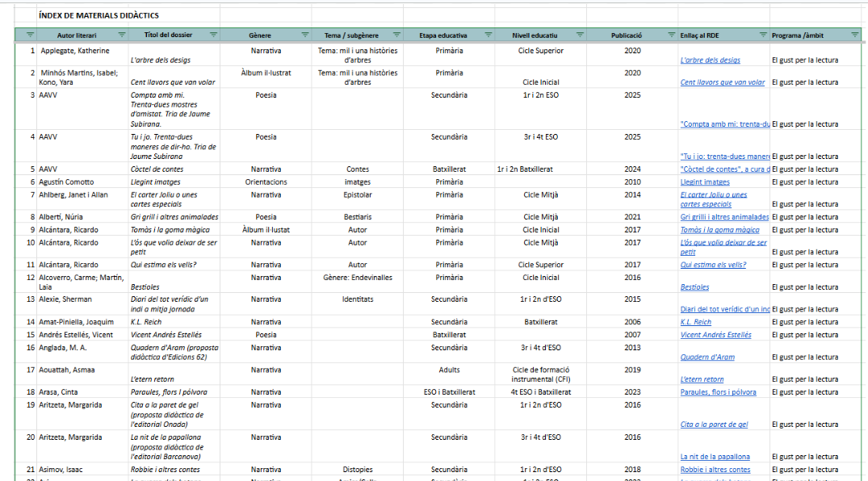This screenshot has width=868, height=481.
Task: Click the Etapa educativa filter icon
Action: tap(487, 35)
